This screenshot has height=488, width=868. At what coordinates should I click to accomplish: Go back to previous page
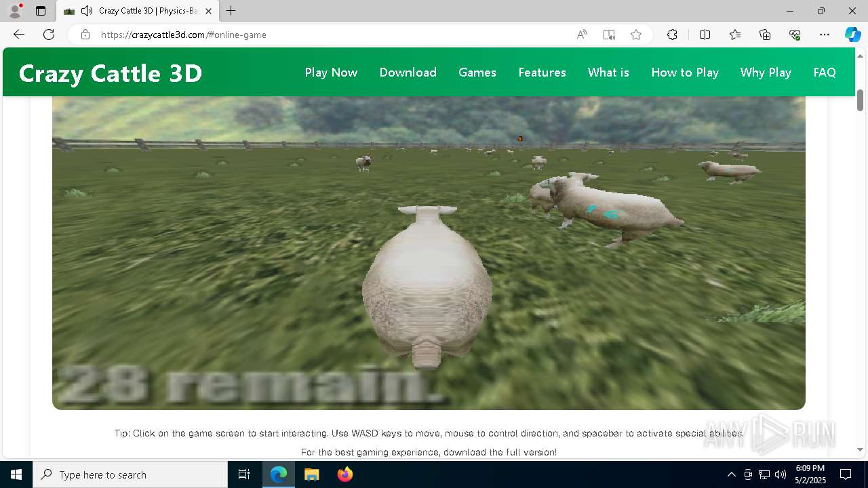point(19,35)
